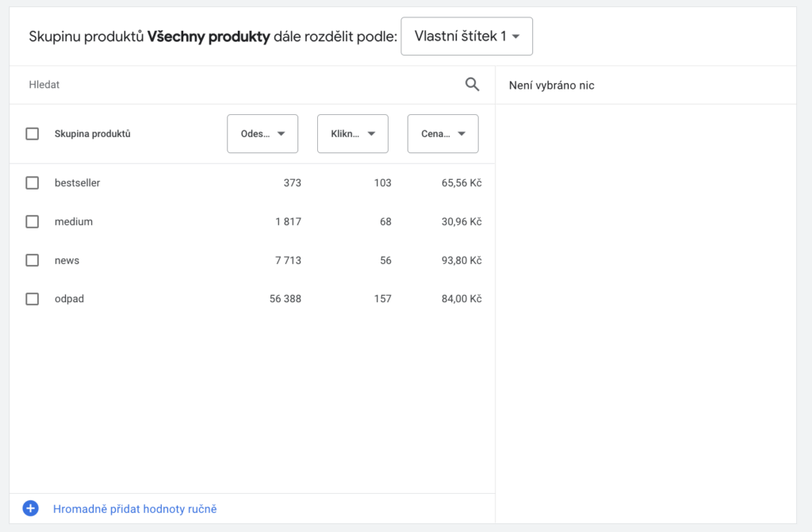Check the news row checkbox
This screenshot has width=812, height=532.
point(32,260)
